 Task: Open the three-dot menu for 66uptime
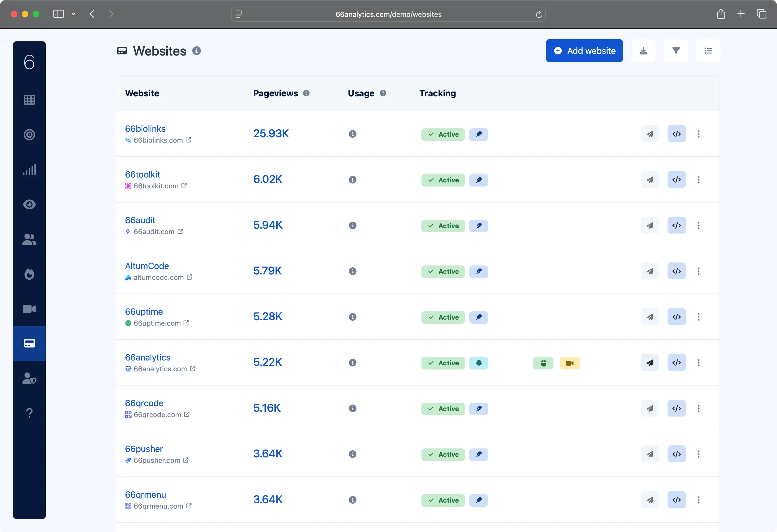(x=698, y=317)
